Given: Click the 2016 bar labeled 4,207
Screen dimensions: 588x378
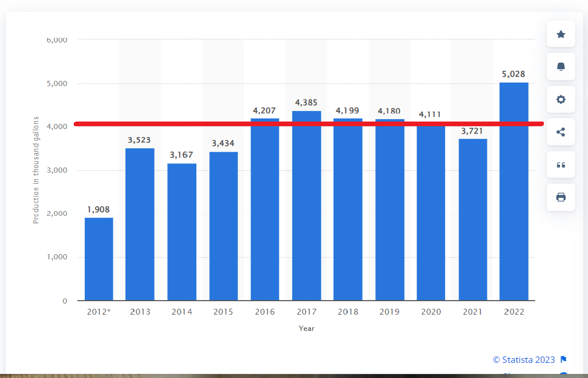Looking at the screenshot, I should point(265,212).
